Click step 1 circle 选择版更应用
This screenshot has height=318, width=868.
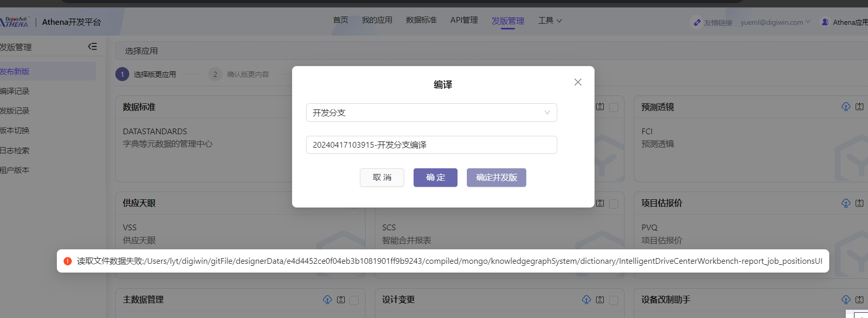click(122, 74)
